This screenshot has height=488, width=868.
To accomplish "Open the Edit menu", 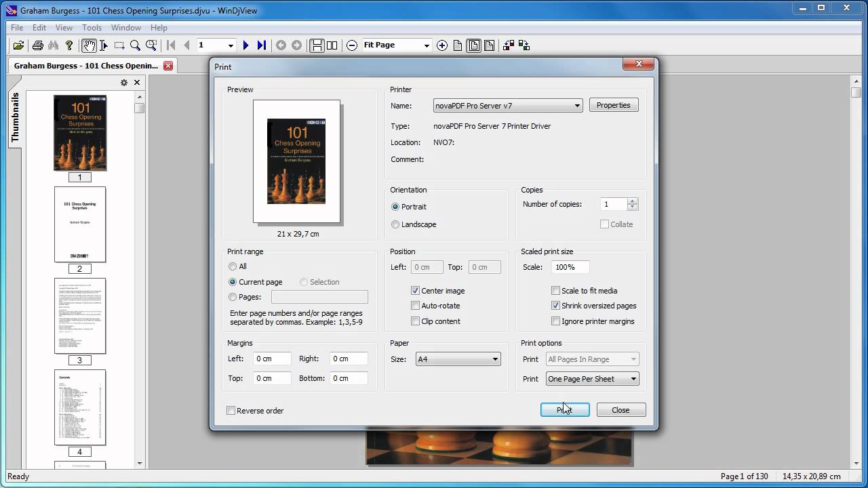I will tap(39, 28).
